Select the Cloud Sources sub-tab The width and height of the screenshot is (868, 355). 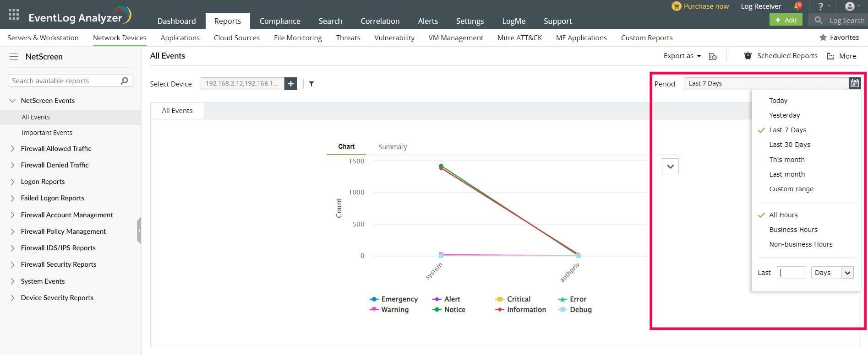pyautogui.click(x=237, y=38)
